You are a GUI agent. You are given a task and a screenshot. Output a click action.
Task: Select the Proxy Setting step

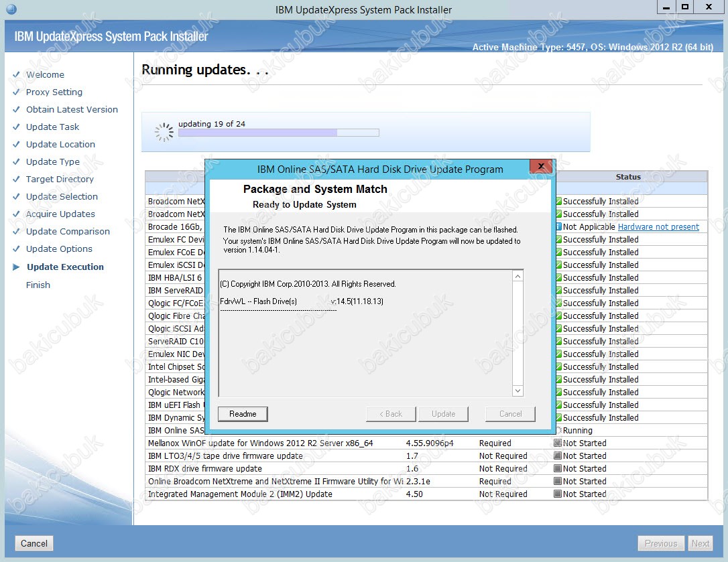(54, 92)
